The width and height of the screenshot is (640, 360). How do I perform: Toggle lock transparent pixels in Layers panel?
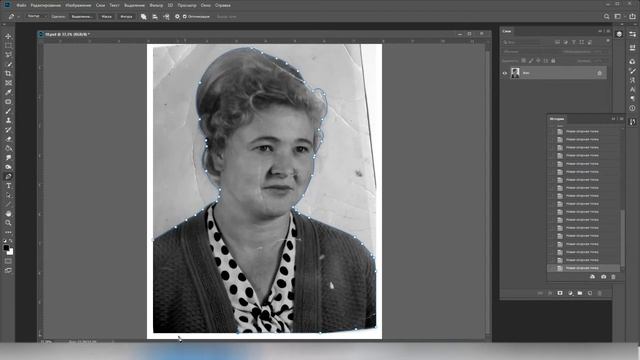[x=524, y=61]
